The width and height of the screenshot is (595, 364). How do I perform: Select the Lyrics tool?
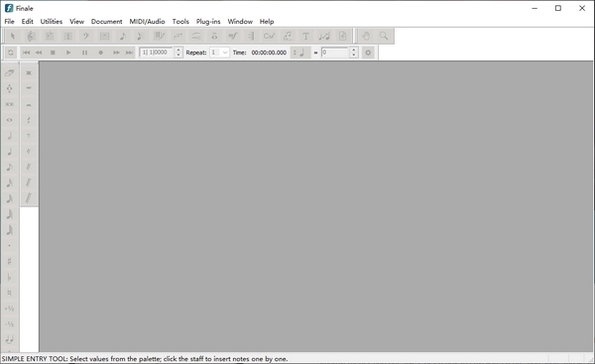coord(288,36)
